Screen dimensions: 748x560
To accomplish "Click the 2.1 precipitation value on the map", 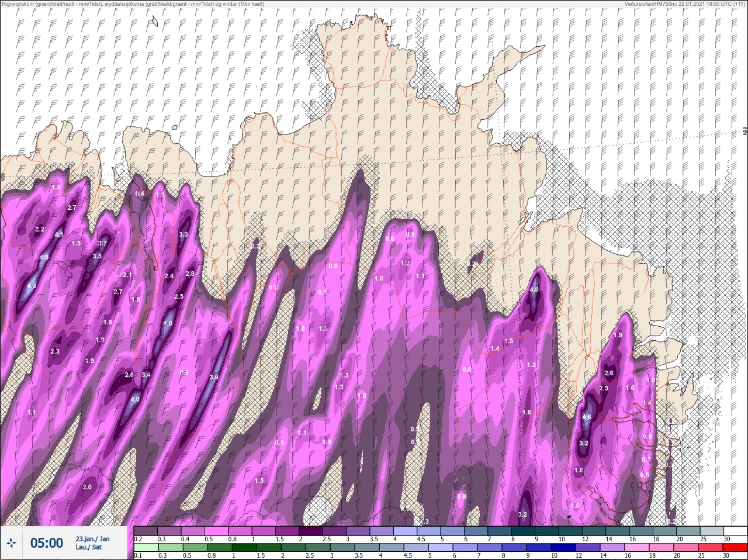I will (x=127, y=275).
